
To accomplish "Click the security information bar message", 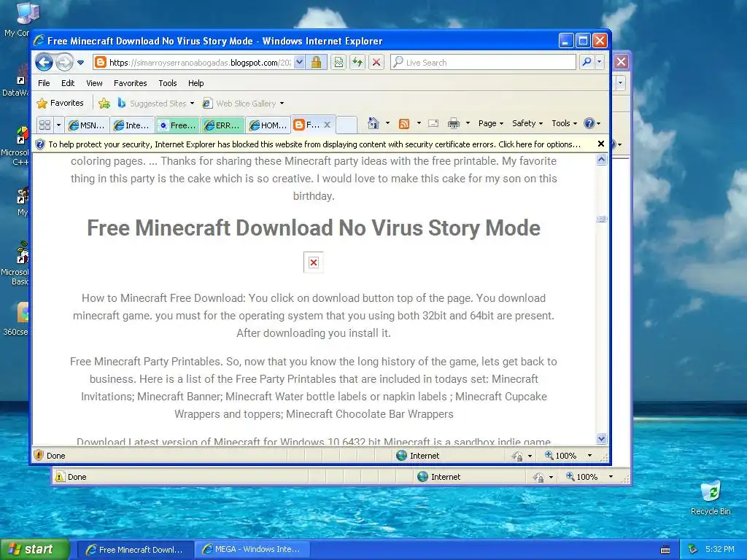I will click(314, 144).
